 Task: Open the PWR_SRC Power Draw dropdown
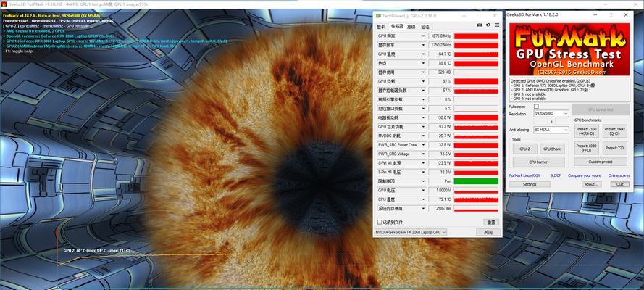coord(424,145)
